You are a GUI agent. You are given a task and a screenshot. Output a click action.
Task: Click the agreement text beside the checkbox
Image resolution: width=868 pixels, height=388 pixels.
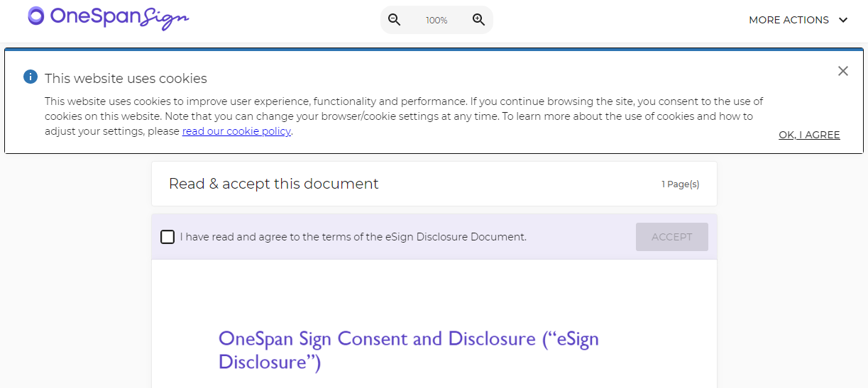pos(353,237)
